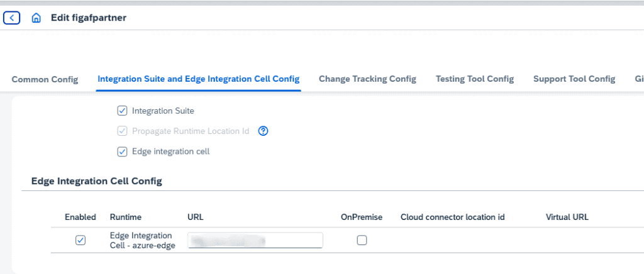
Task: Click the Cloud connector location id header
Action: pos(453,217)
